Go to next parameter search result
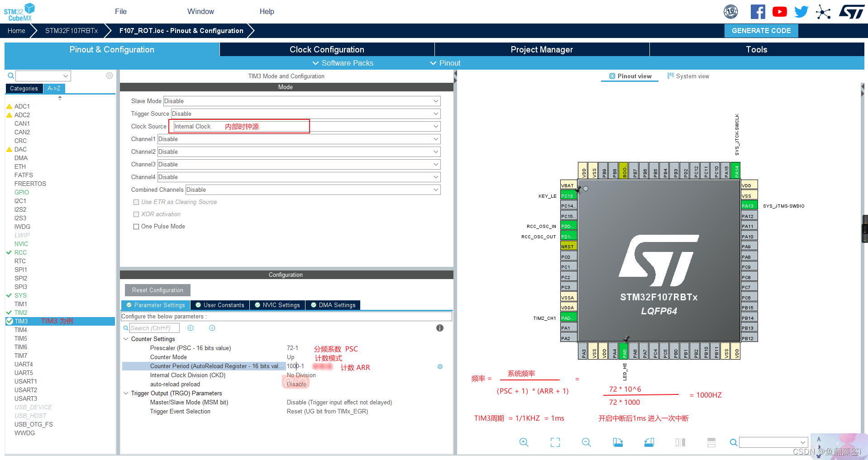 pyautogui.click(x=212, y=328)
